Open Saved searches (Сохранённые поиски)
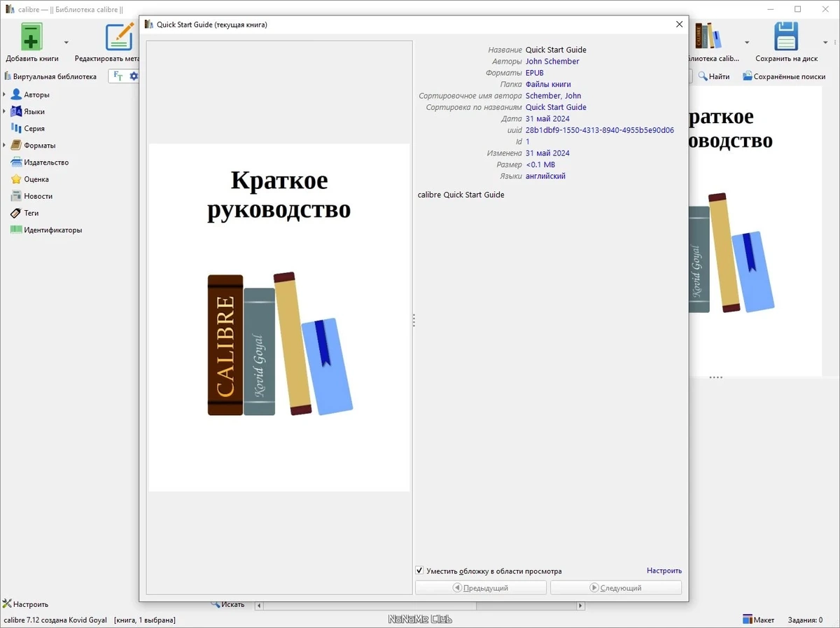Screen dimensions: 840x628 (x=784, y=76)
